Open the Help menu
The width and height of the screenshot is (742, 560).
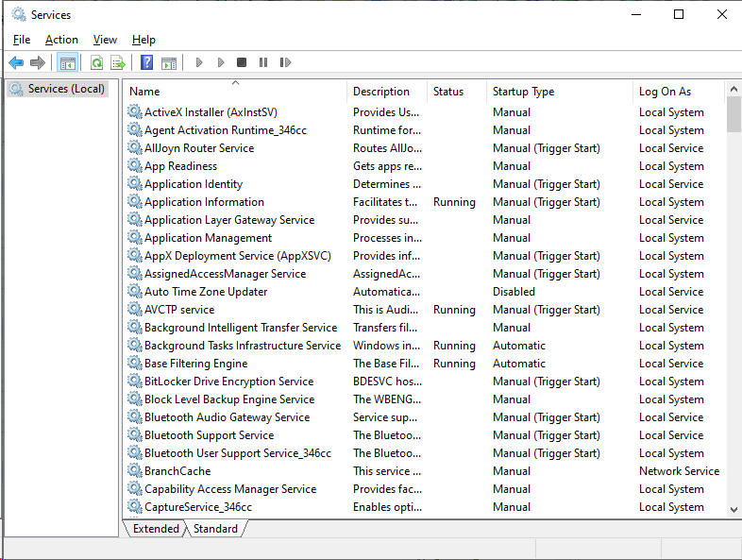click(x=143, y=40)
